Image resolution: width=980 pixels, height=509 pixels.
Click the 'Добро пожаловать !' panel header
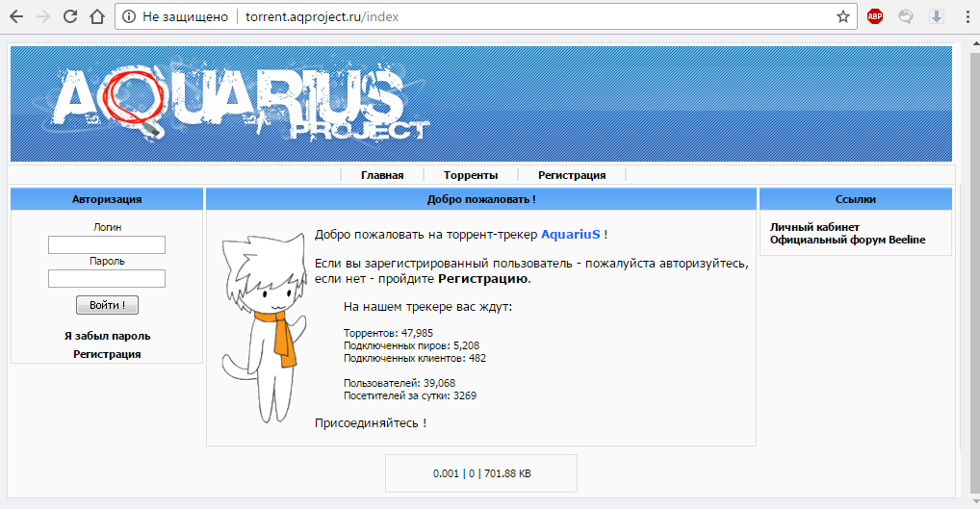481,199
